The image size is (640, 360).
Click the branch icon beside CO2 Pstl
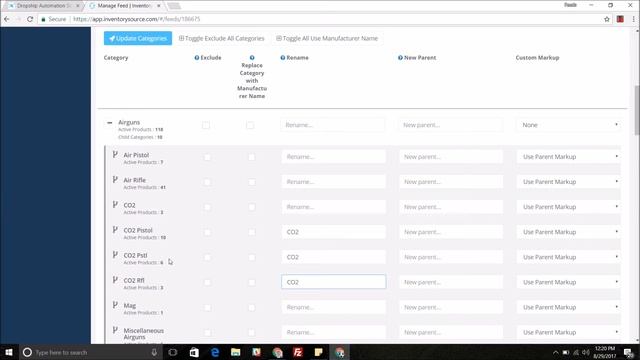click(115, 255)
